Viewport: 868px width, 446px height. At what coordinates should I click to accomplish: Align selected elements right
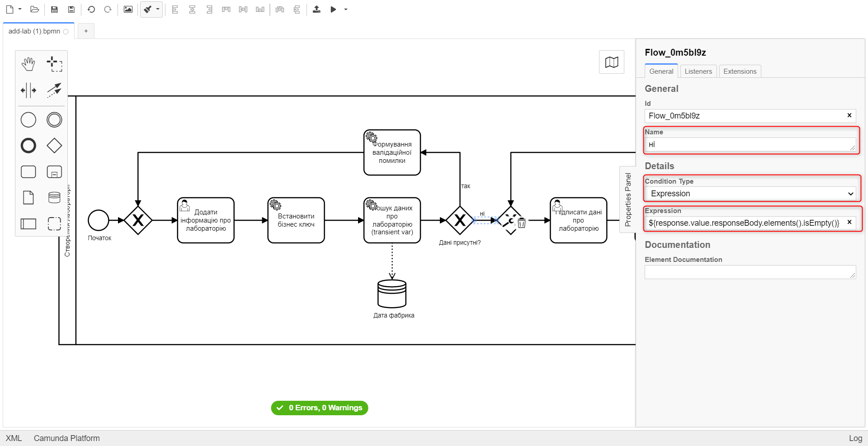coord(209,9)
